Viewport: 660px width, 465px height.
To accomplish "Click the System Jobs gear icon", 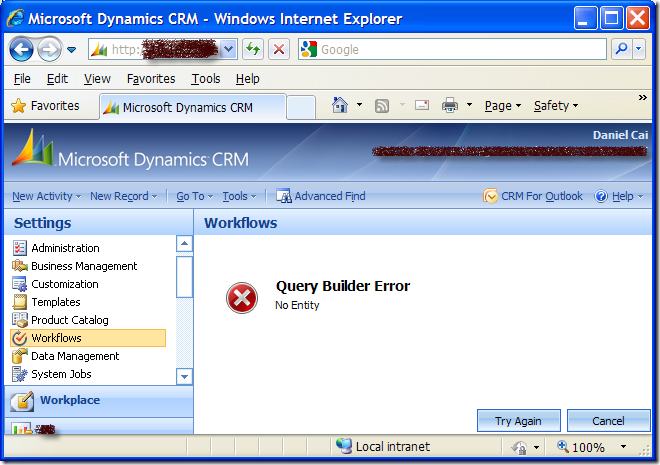I will [x=19, y=374].
